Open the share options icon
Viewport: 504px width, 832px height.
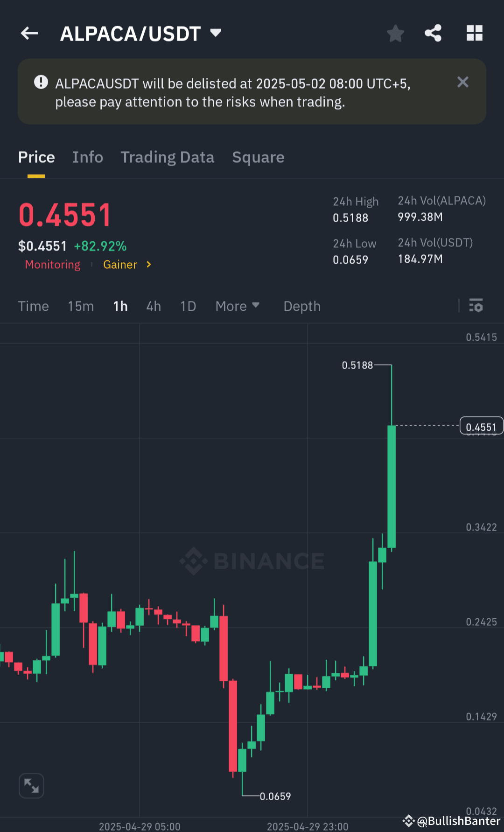[433, 33]
